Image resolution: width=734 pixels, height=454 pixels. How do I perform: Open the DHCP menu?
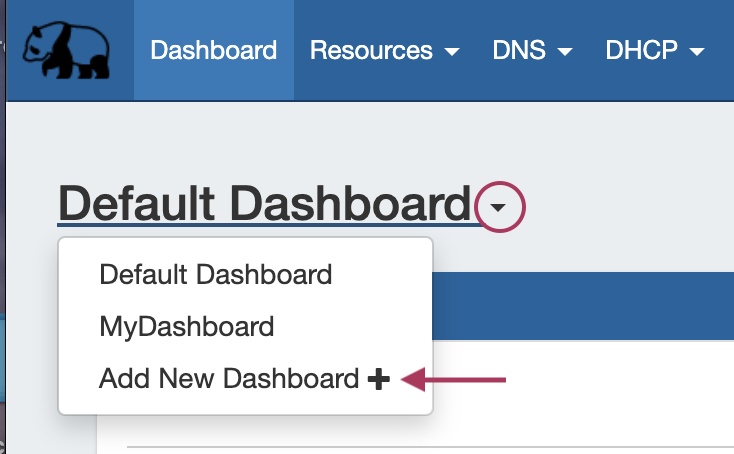[642, 50]
